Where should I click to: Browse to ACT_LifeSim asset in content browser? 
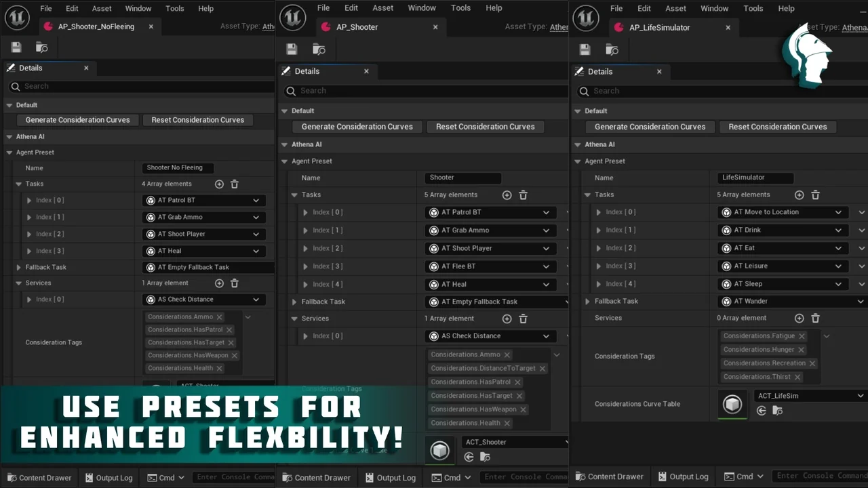[x=778, y=411]
